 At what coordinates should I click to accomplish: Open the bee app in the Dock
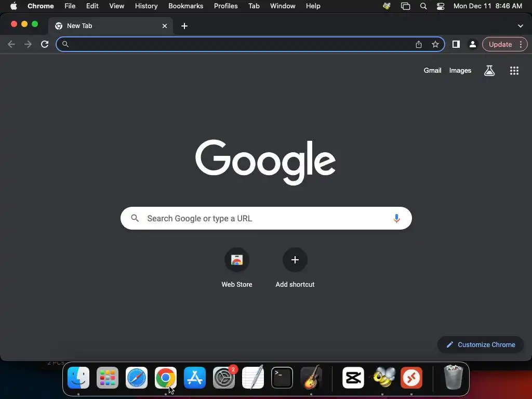(383, 378)
